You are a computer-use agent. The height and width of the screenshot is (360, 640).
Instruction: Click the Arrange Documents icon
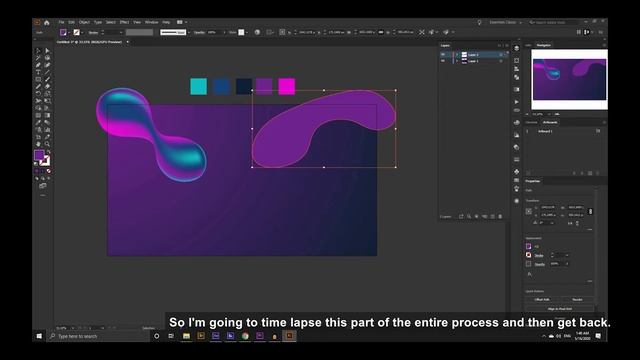coord(181,22)
